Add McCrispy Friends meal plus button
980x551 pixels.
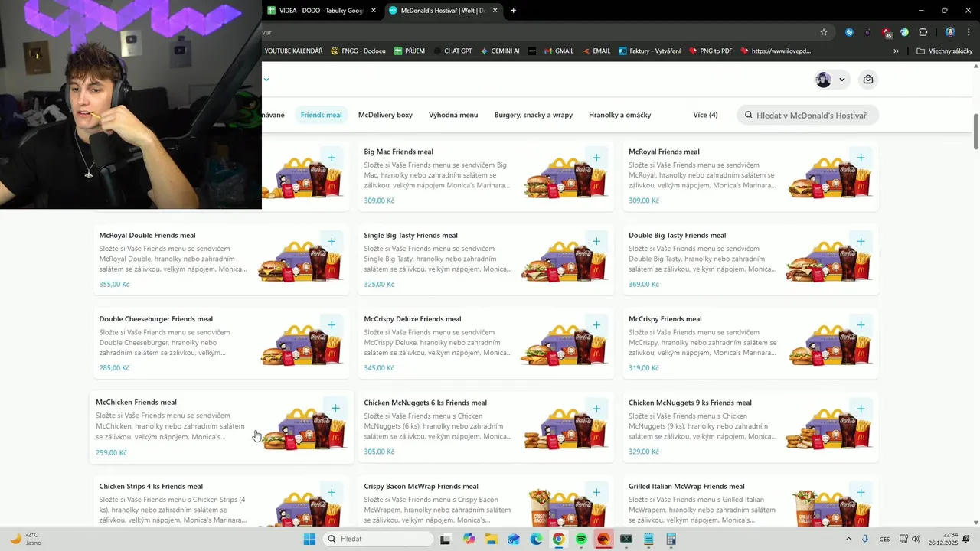tap(861, 325)
